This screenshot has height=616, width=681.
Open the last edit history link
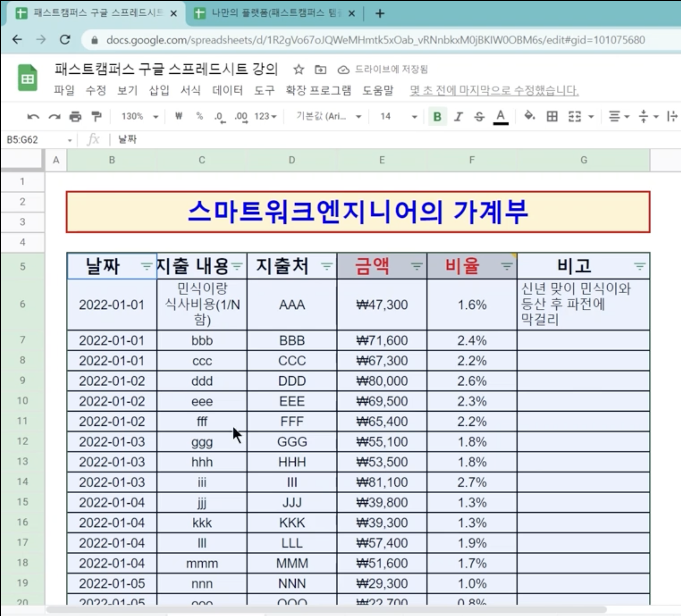pos(494,90)
